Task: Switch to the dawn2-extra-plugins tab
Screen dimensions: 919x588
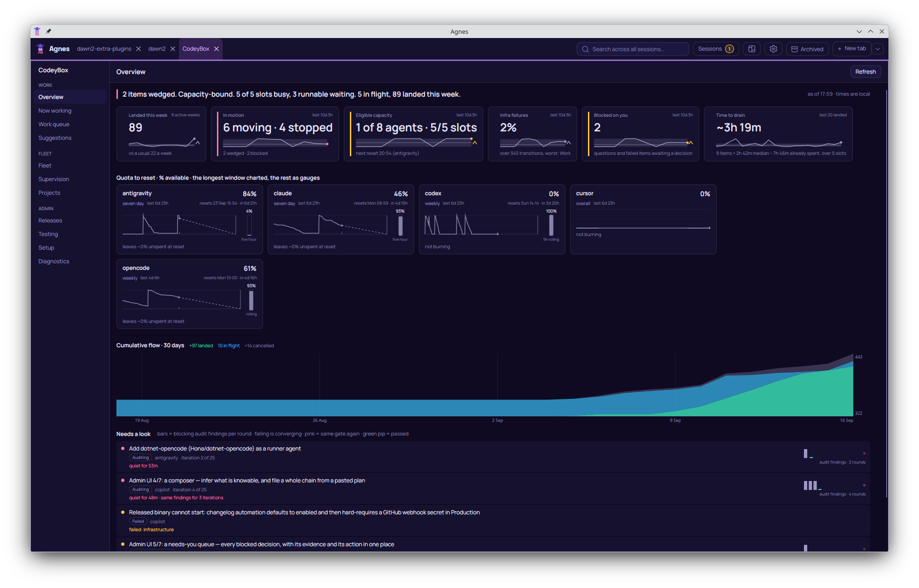Action: [x=104, y=49]
